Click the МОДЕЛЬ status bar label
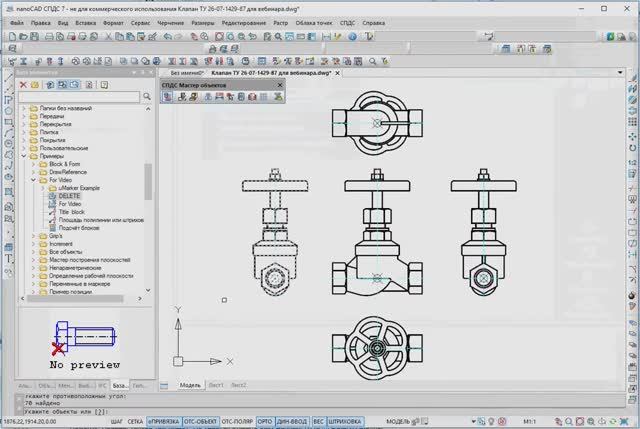The width and height of the screenshot is (640, 429). [398, 422]
